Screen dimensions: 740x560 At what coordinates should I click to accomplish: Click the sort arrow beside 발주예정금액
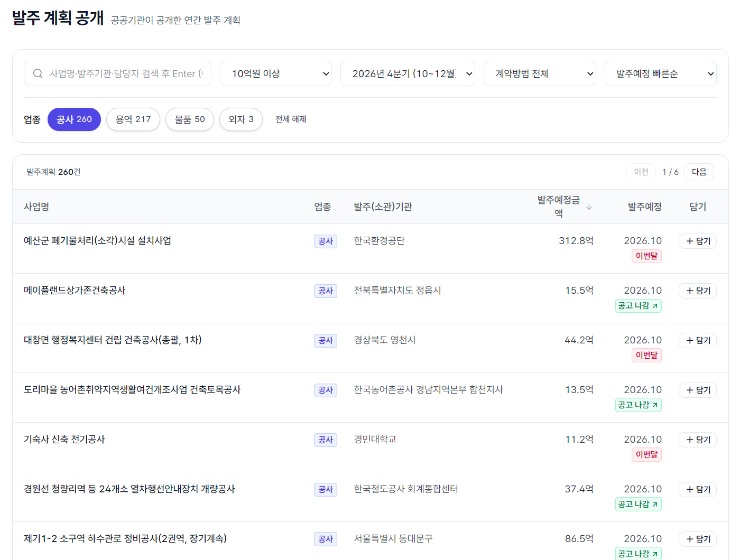[x=589, y=207]
